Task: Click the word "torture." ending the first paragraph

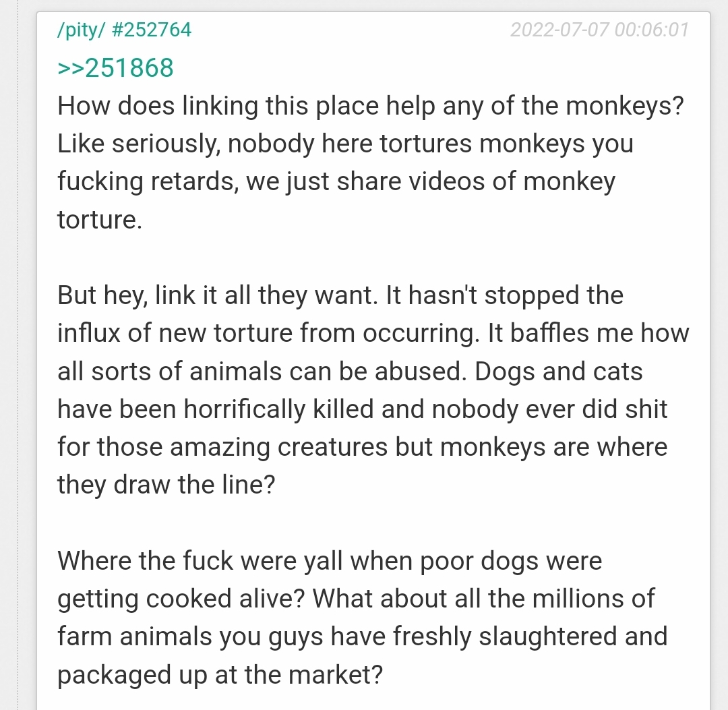Action: click(100, 220)
